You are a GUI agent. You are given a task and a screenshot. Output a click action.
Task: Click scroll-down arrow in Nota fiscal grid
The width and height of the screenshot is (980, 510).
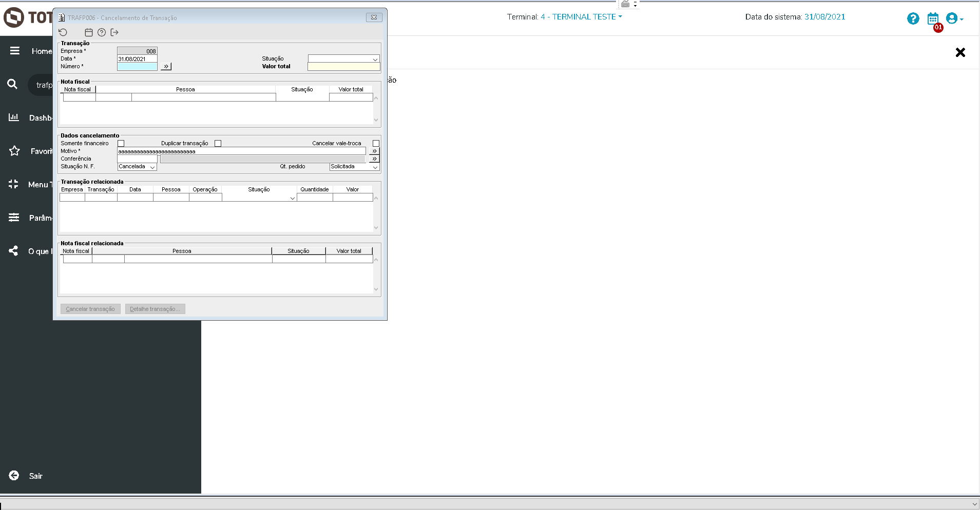click(x=376, y=120)
